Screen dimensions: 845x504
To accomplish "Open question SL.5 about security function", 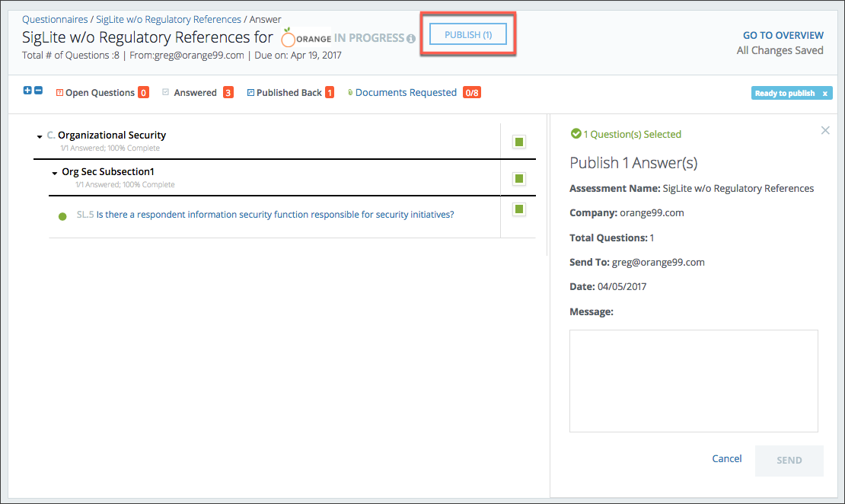I will 275,215.
